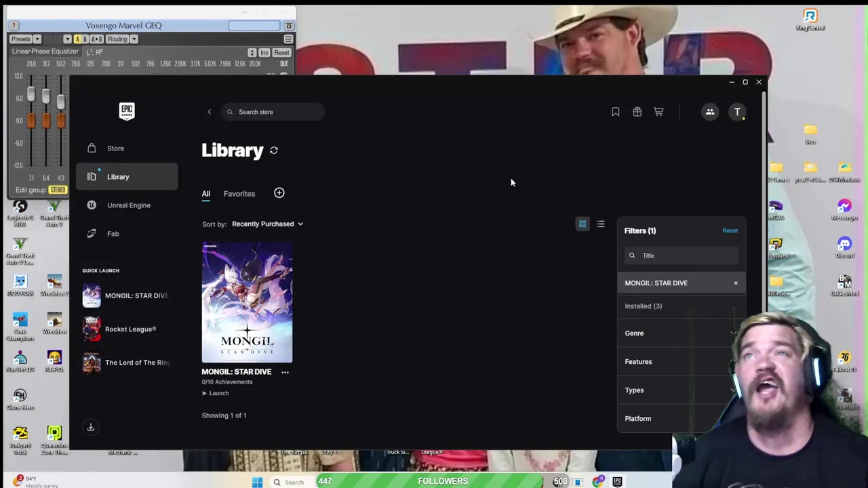This screenshot has height=488, width=868.
Task: Refresh the Library list
Action: tap(274, 150)
